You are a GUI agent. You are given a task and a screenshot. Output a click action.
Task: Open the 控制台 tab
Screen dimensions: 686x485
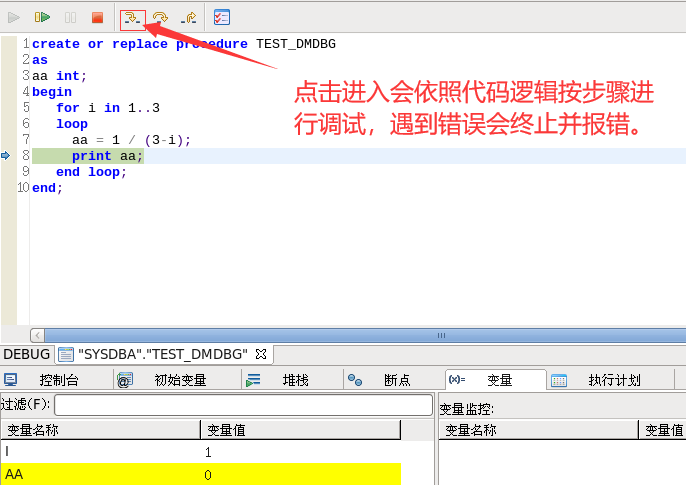[59, 380]
